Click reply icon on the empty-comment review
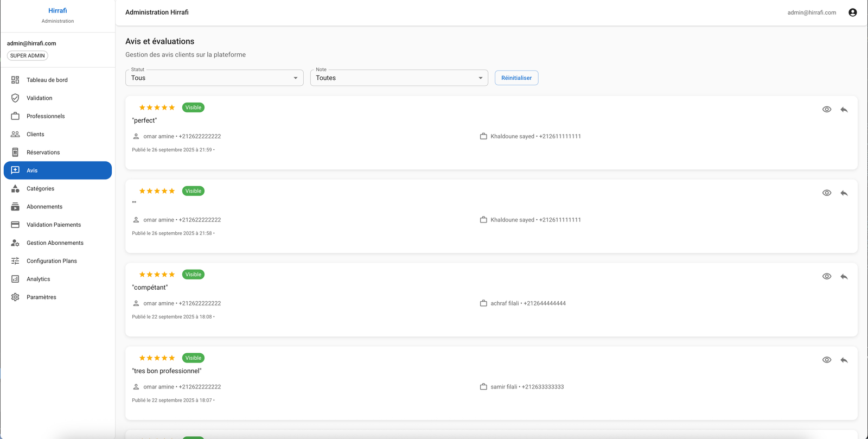Image resolution: width=868 pixels, height=439 pixels. (844, 193)
